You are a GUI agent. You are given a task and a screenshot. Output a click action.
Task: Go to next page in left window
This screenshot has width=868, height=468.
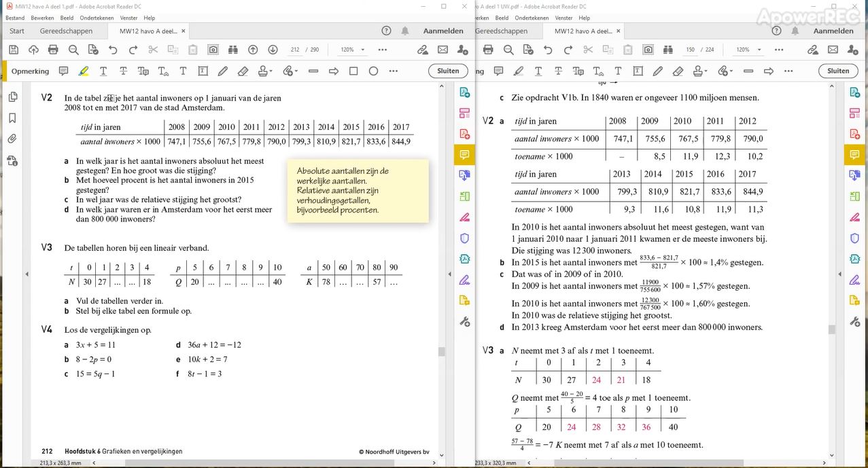click(x=273, y=50)
